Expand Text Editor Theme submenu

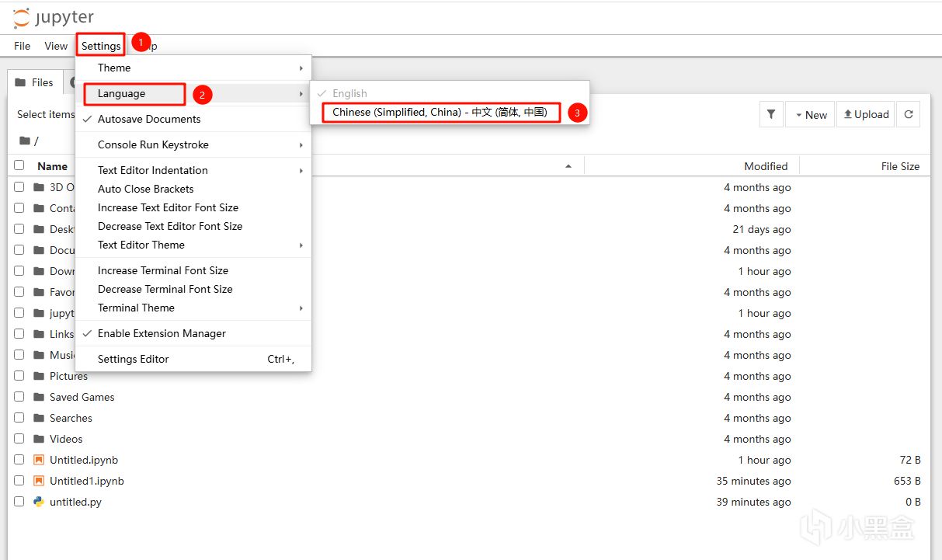(193, 245)
